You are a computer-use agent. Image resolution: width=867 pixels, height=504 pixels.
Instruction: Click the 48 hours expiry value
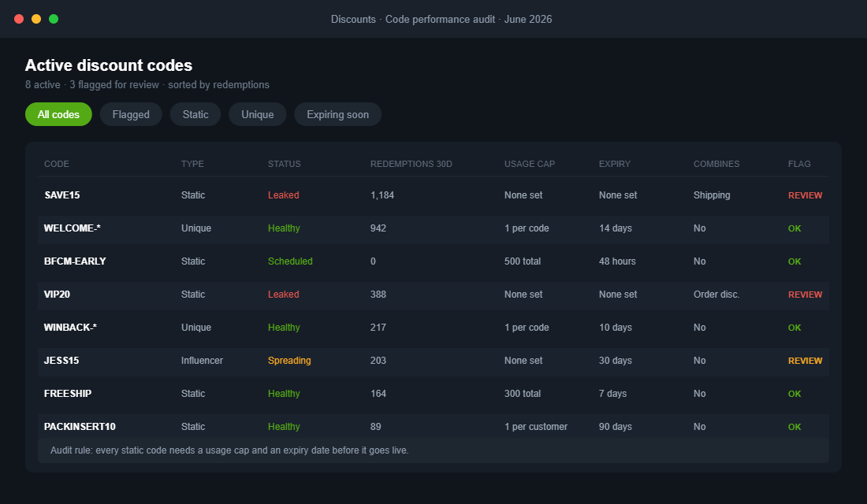pyautogui.click(x=618, y=261)
